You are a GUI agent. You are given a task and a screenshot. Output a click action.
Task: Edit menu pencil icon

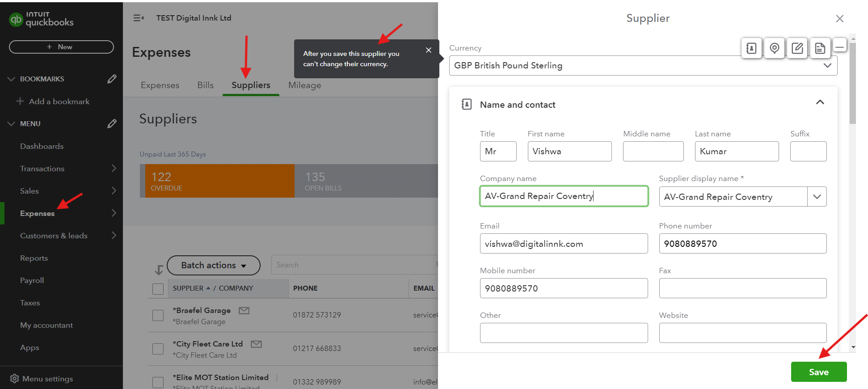[x=112, y=123]
